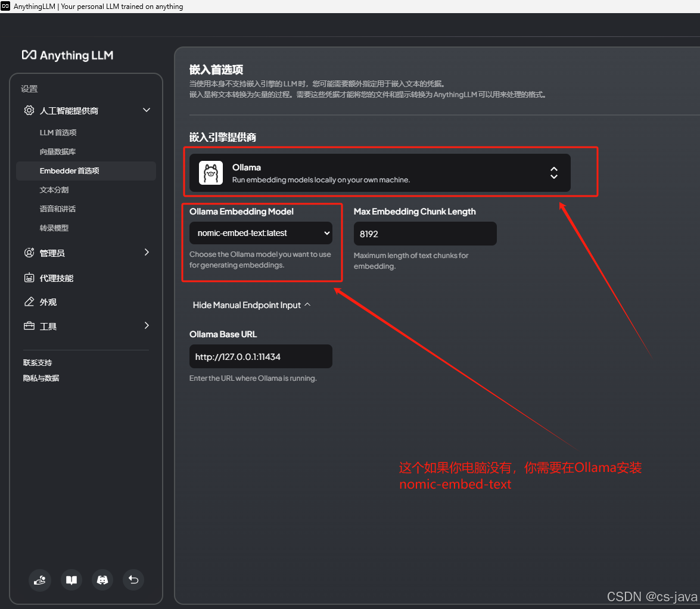Select Embedder首选项 menu item
This screenshot has width=700, height=609.
(86, 171)
